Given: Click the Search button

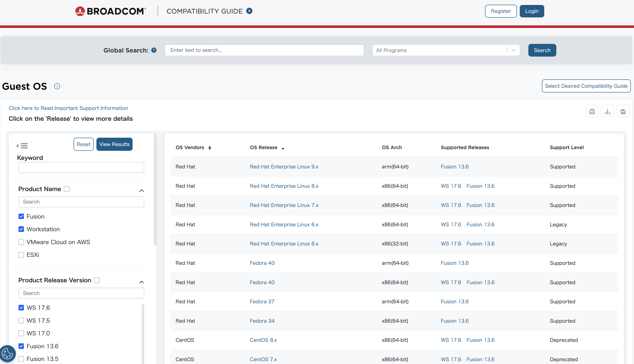Looking at the screenshot, I should click(x=542, y=50).
